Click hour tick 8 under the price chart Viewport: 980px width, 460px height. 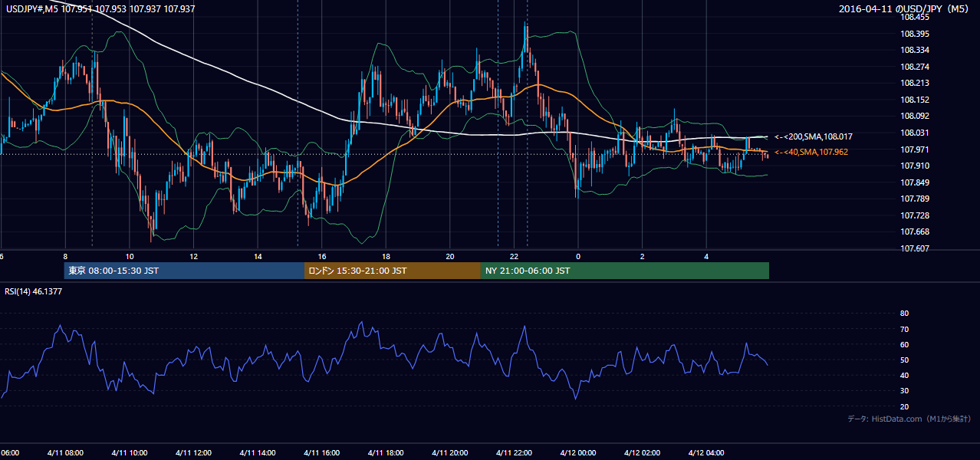65,257
